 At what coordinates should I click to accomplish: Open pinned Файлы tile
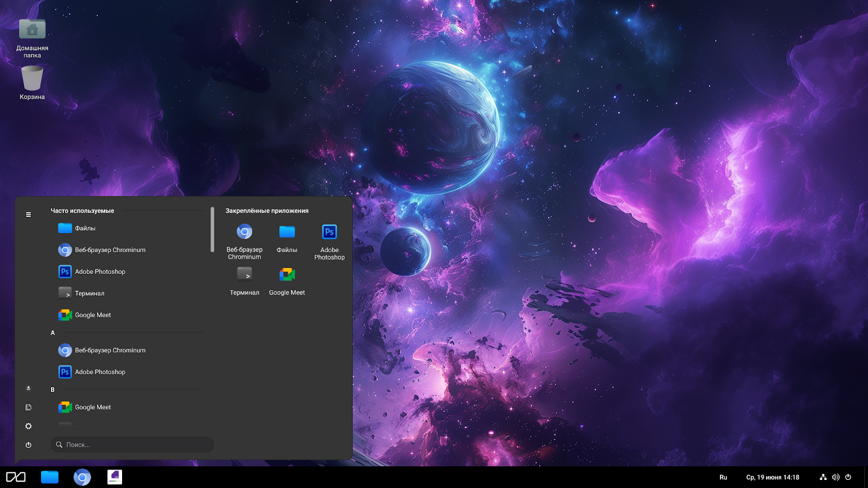[287, 239]
